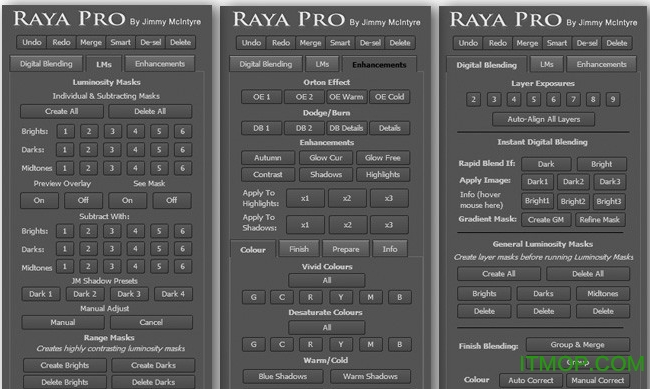Apply the Glow Free enhancement

(x=383, y=158)
